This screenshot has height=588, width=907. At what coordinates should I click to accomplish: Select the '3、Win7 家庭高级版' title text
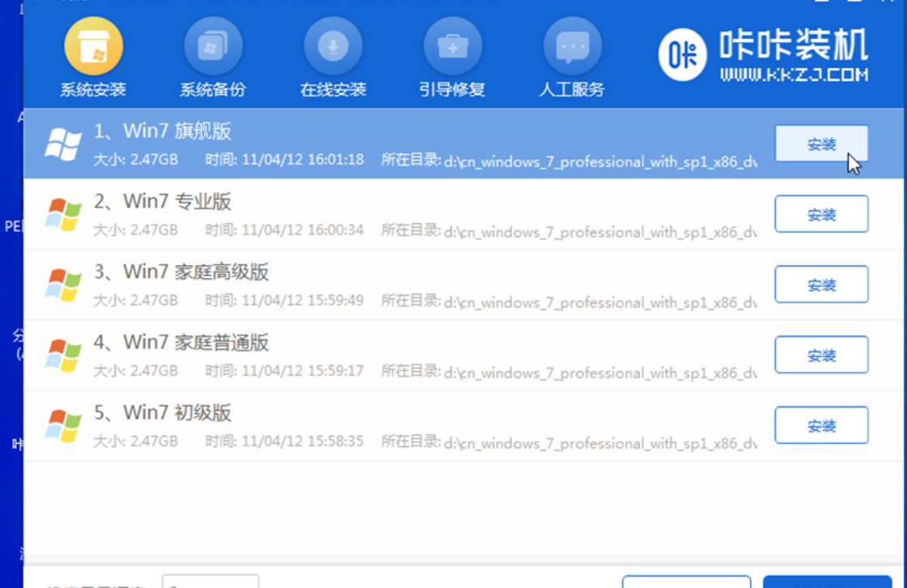click(x=182, y=273)
